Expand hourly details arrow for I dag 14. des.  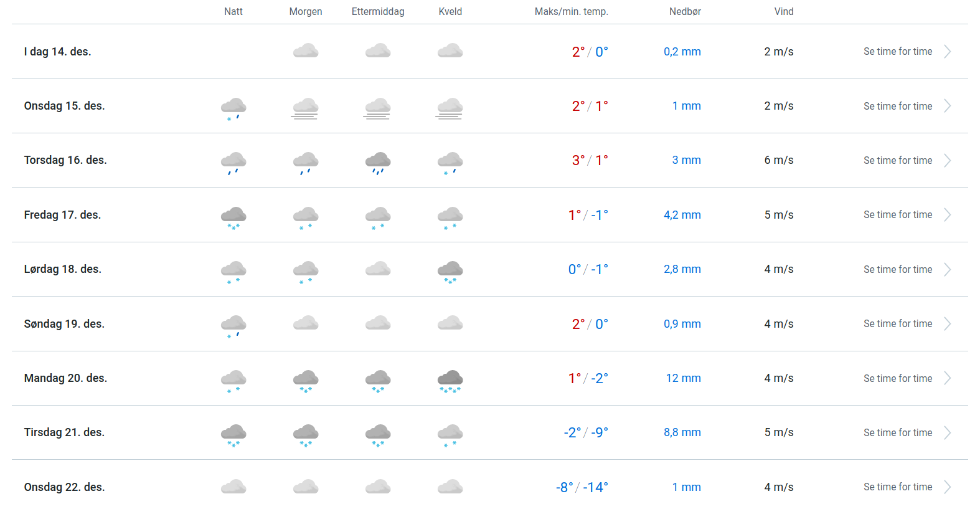[x=947, y=52]
